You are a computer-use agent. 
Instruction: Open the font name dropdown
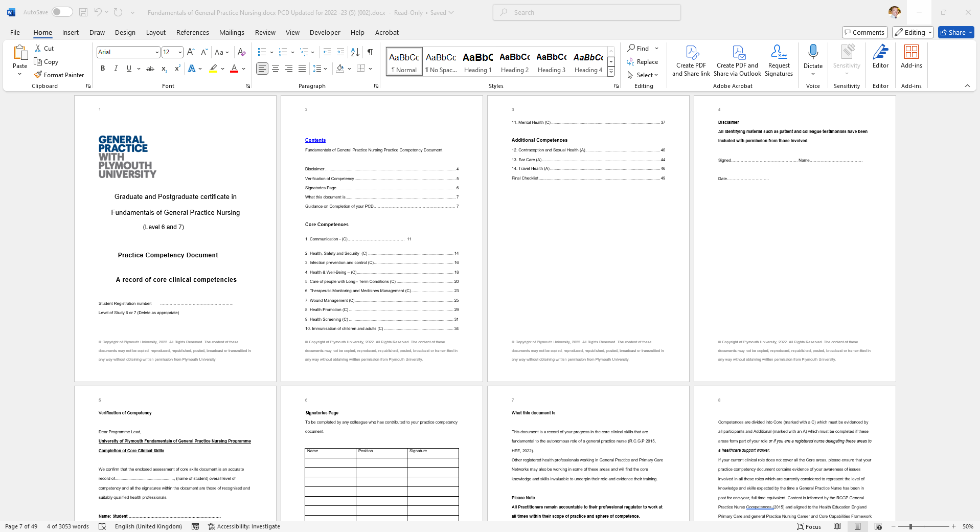[x=157, y=52]
